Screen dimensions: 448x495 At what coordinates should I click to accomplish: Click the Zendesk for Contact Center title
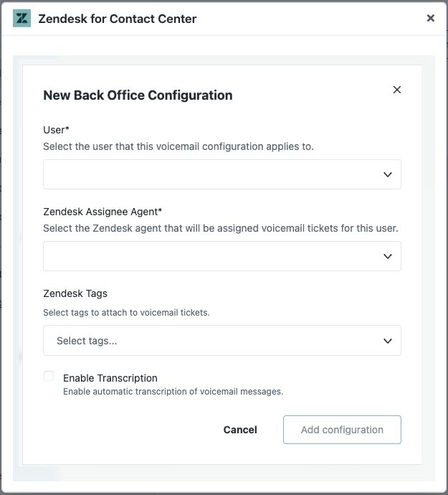click(x=117, y=19)
